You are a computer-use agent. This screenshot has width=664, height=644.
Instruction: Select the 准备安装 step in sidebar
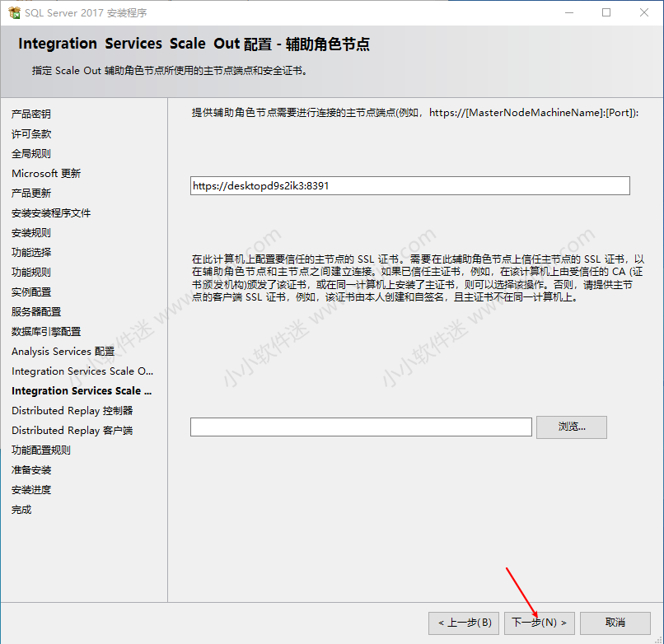[x=31, y=470]
